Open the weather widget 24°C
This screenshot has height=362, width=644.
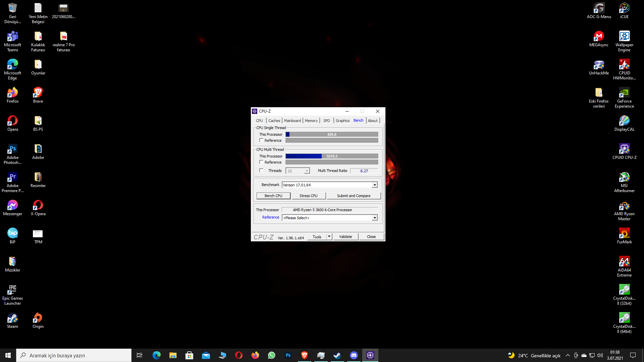tap(534, 355)
